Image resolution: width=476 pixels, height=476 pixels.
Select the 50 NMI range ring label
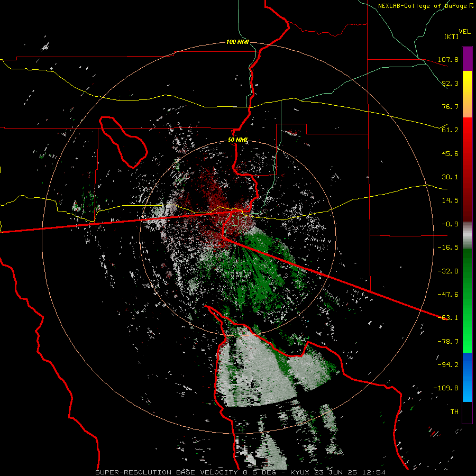[237, 140]
